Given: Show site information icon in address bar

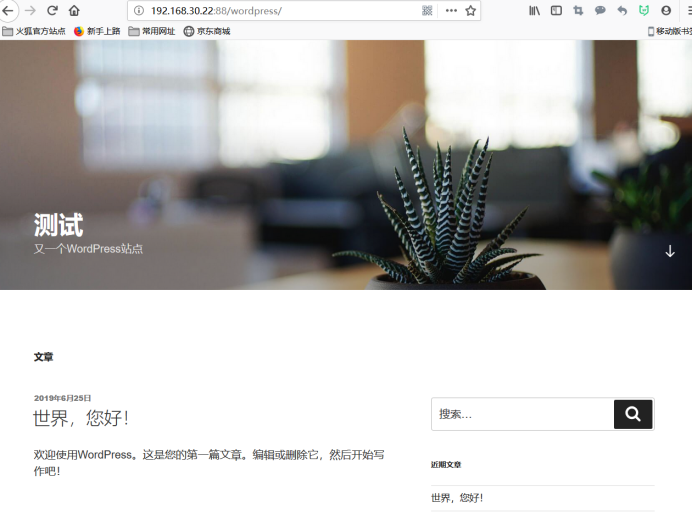Looking at the screenshot, I should 139,11.
